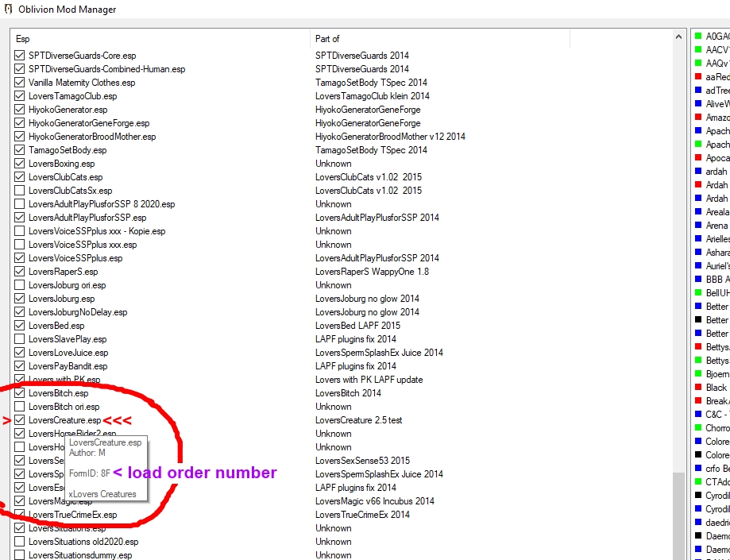
Task: Select the blue square beside daedric entry
Action: tap(698, 522)
